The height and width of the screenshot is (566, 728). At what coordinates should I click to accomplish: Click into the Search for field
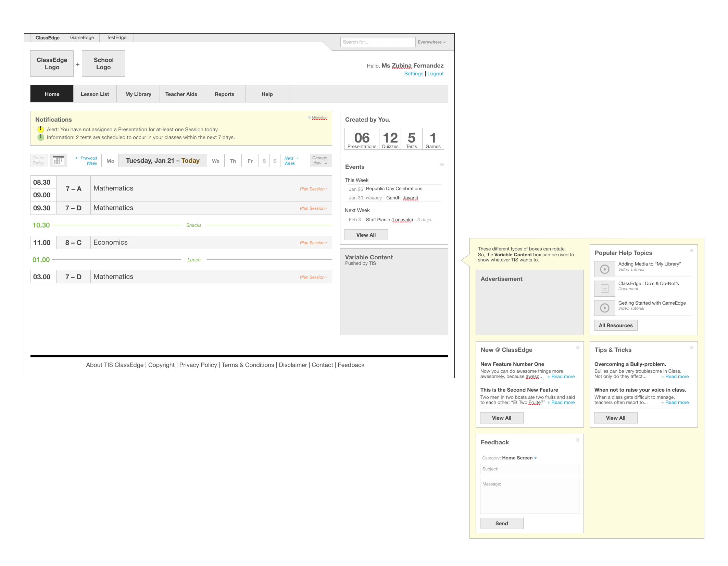pyautogui.click(x=377, y=42)
